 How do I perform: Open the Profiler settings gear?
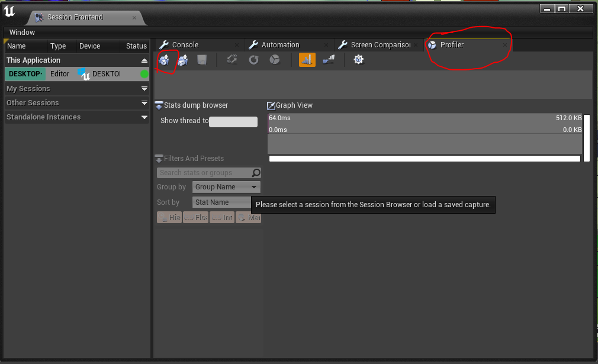click(359, 59)
